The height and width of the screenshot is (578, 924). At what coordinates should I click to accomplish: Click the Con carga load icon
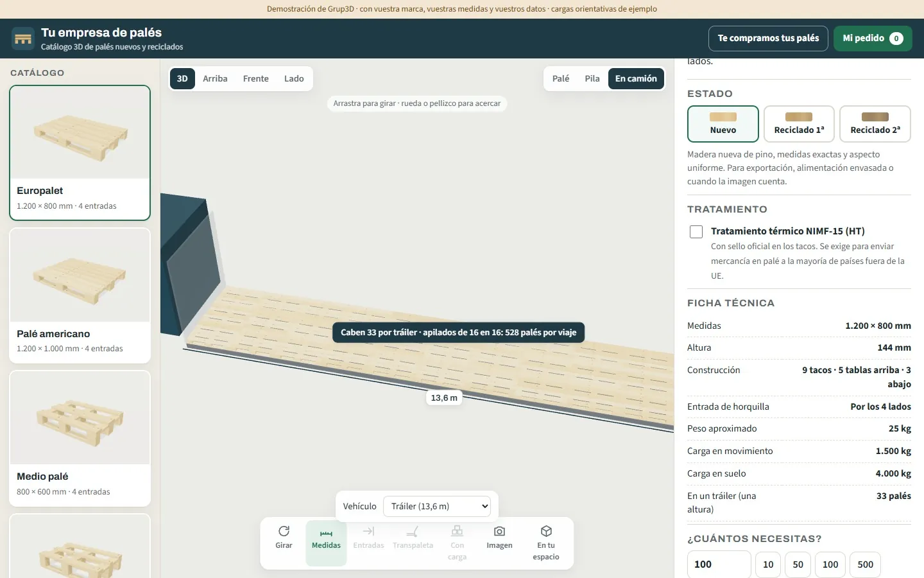click(x=457, y=530)
